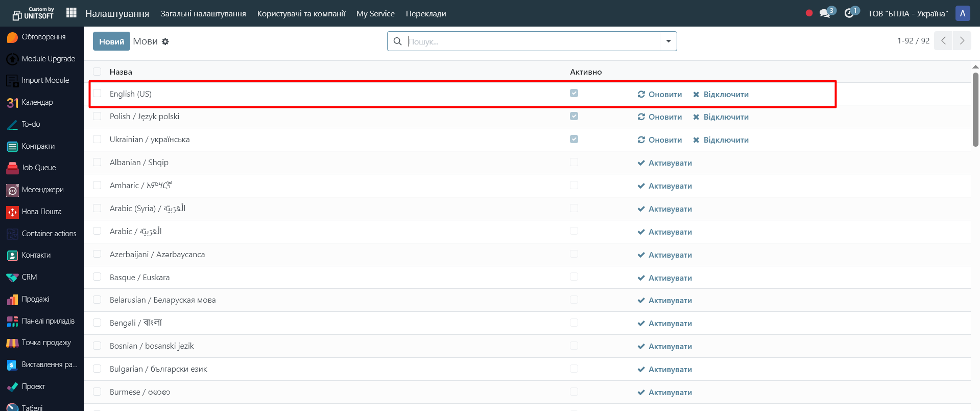This screenshot has height=411, width=980.
Task: Open the activities clock icon
Action: click(x=849, y=13)
